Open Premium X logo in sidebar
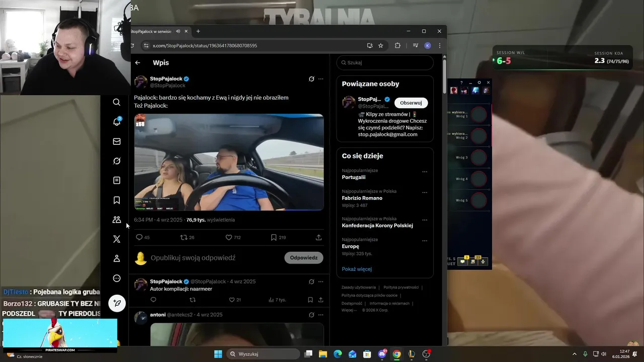This screenshot has width=644, height=362. pyautogui.click(x=117, y=239)
